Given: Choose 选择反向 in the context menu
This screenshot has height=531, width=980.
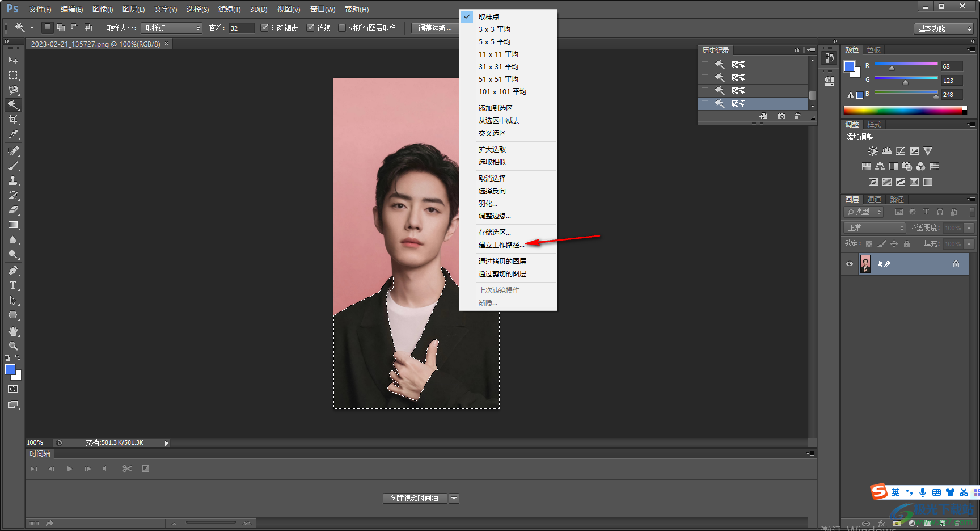Looking at the screenshot, I should click(492, 191).
